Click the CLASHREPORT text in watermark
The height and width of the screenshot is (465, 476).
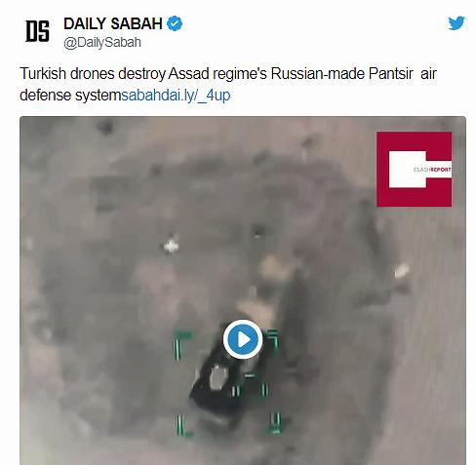point(432,170)
